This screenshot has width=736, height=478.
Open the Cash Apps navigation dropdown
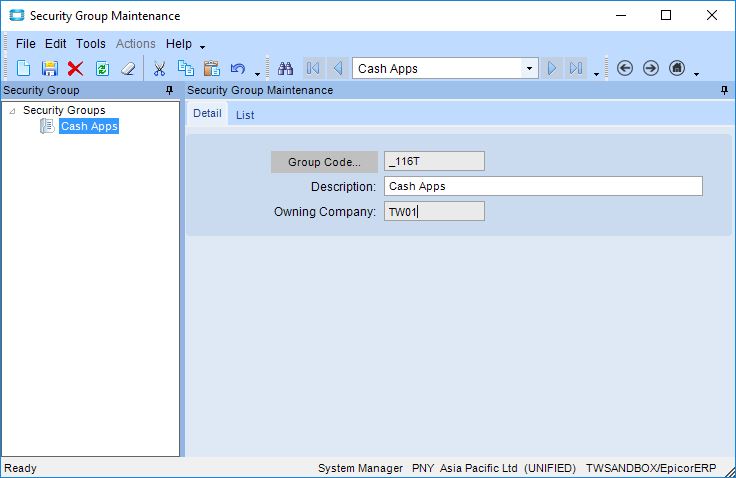(529, 69)
